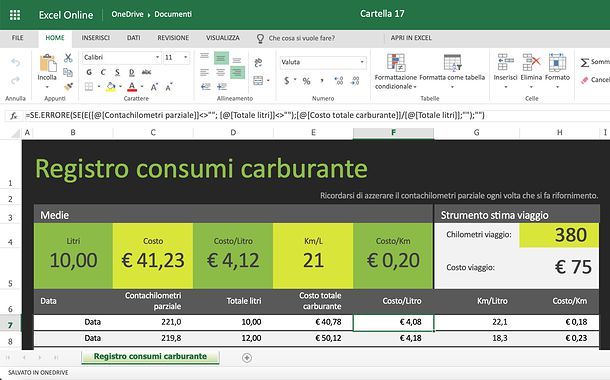This screenshot has width=610, height=380.
Task: Apply cell borders icon
Action: click(x=89, y=86)
